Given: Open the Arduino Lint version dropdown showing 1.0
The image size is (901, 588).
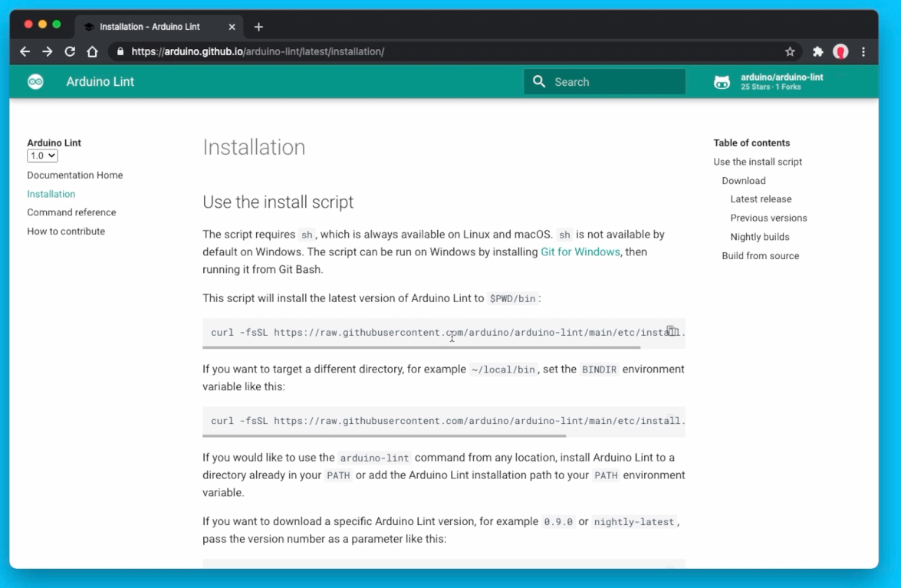Looking at the screenshot, I should pos(42,156).
